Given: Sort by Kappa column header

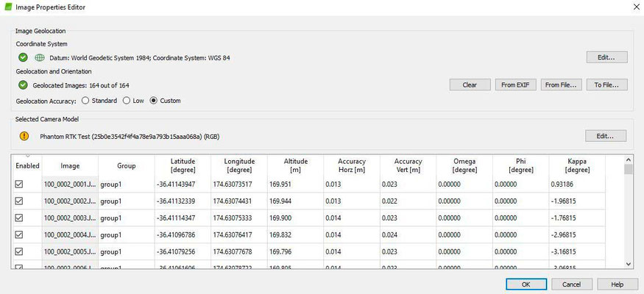Looking at the screenshot, I should click(x=577, y=165).
